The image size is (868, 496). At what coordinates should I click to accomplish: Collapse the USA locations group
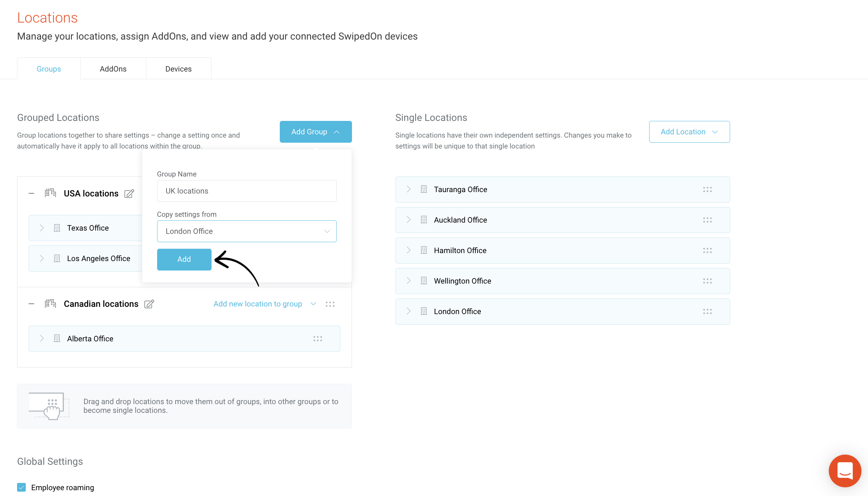32,194
